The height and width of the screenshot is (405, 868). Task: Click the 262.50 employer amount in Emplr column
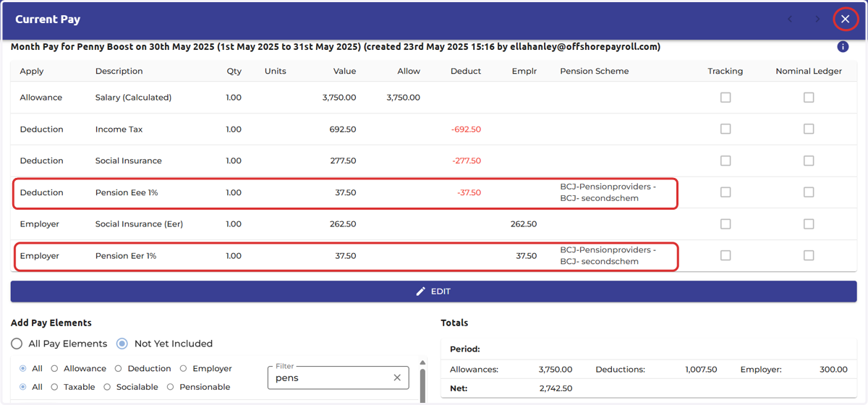[x=524, y=224]
